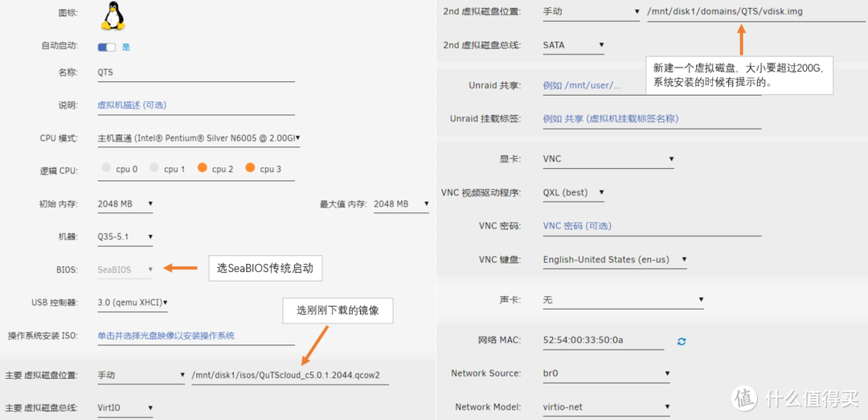Screen dimensions: 868x420
Task: Click the VM description field
Action: (x=196, y=105)
